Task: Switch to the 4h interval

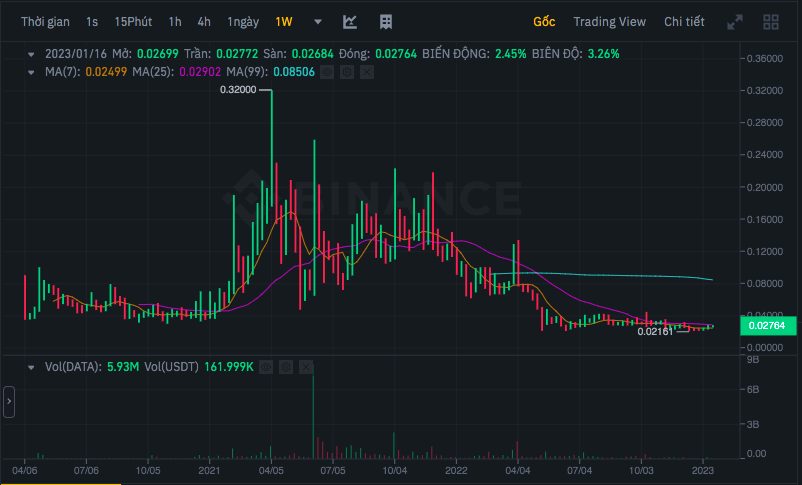Action: (x=204, y=22)
